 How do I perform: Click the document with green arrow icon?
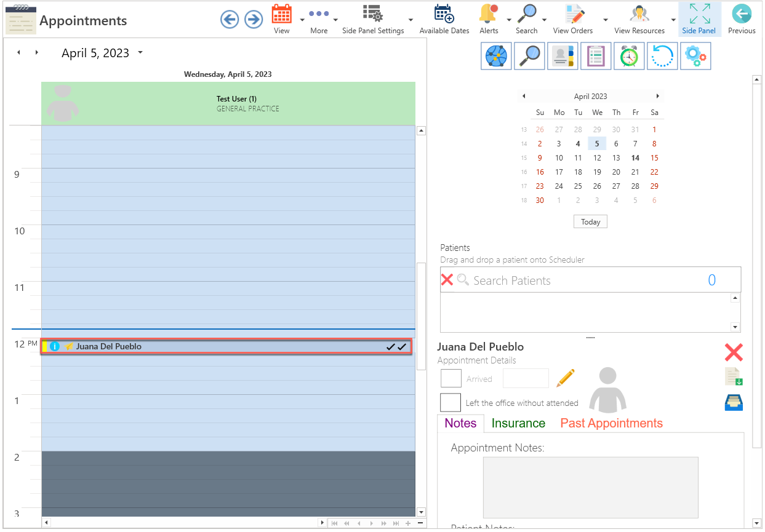734,376
